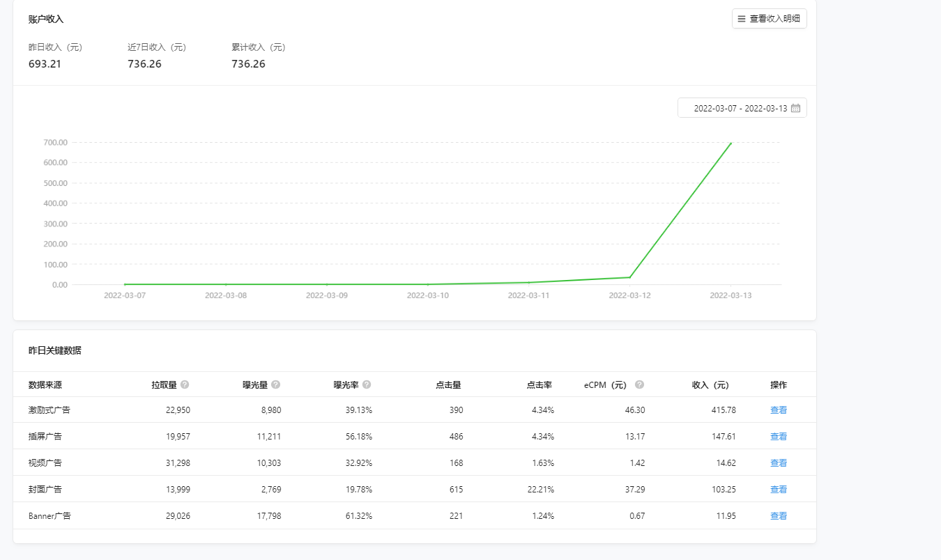
Task: Click the 累计收入 value 736.26
Action: [248, 64]
